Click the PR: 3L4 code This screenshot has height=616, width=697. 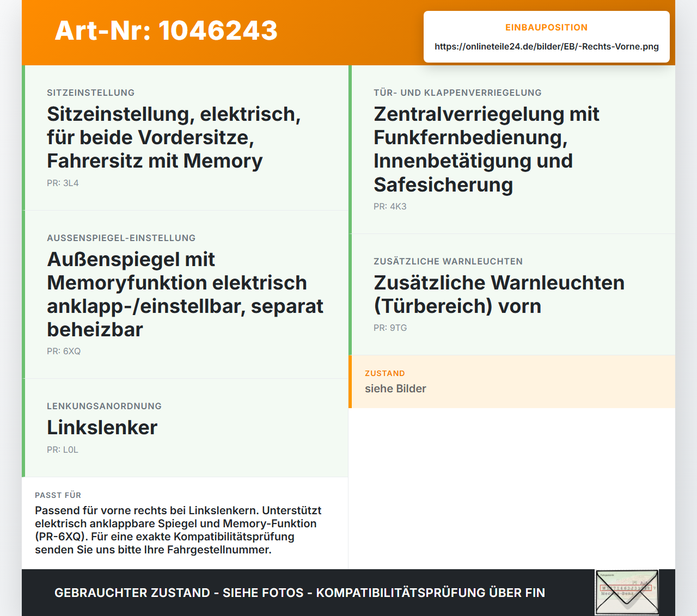63,183
